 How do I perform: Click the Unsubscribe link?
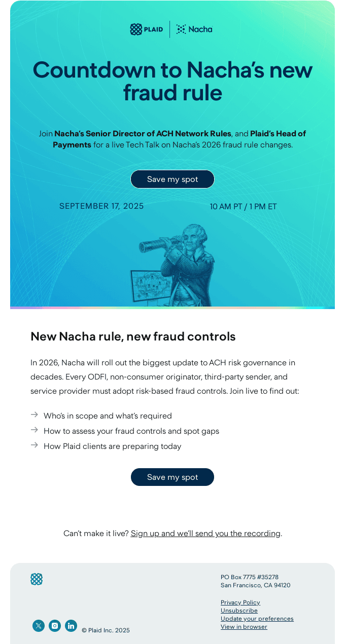click(x=239, y=610)
